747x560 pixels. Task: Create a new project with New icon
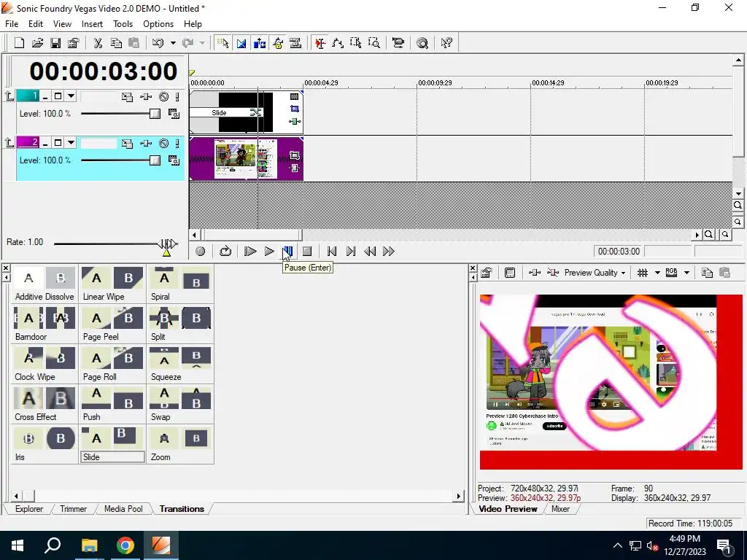[19, 43]
